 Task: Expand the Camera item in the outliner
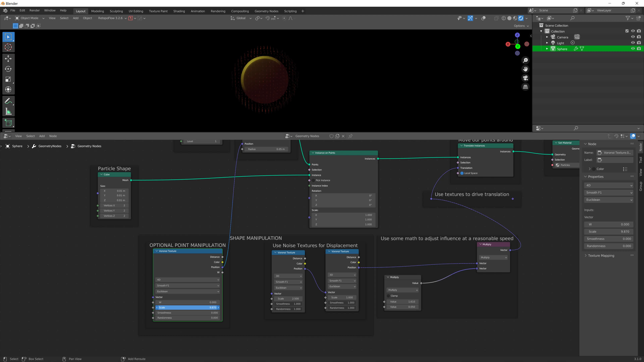547,37
